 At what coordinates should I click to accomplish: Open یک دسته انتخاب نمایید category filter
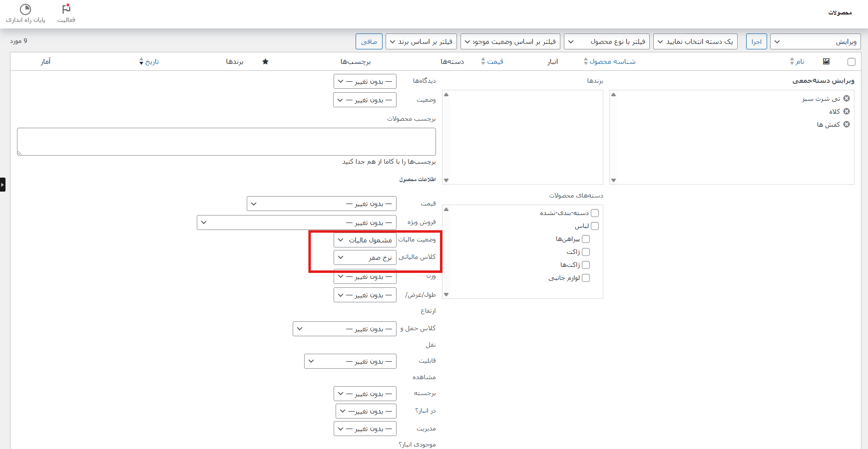(695, 41)
